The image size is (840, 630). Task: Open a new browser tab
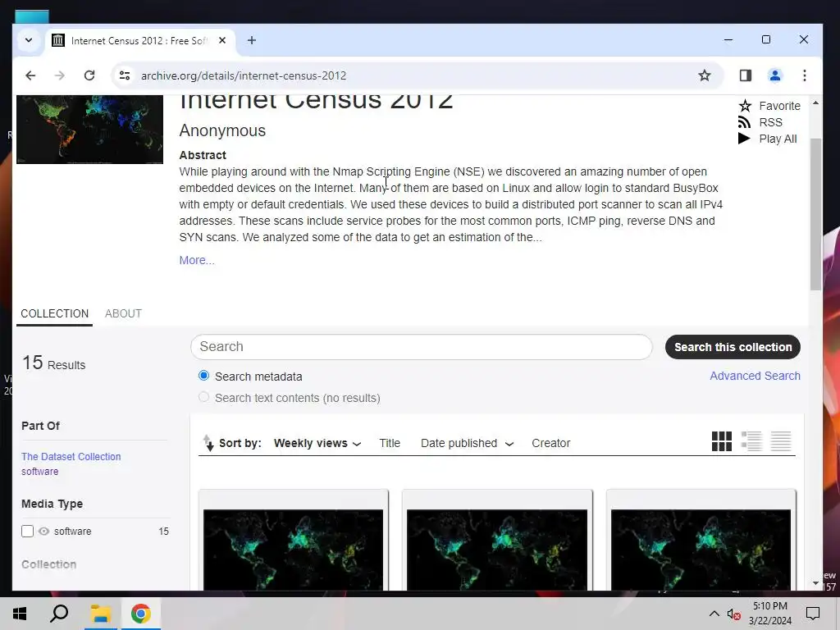[x=251, y=40]
